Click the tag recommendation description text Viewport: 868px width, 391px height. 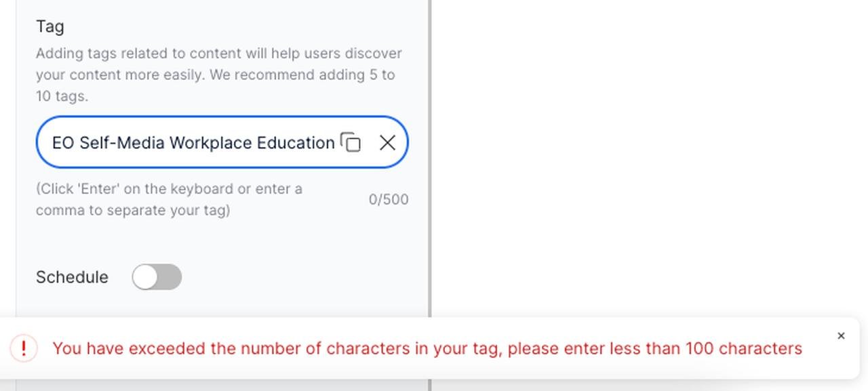point(219,75)
